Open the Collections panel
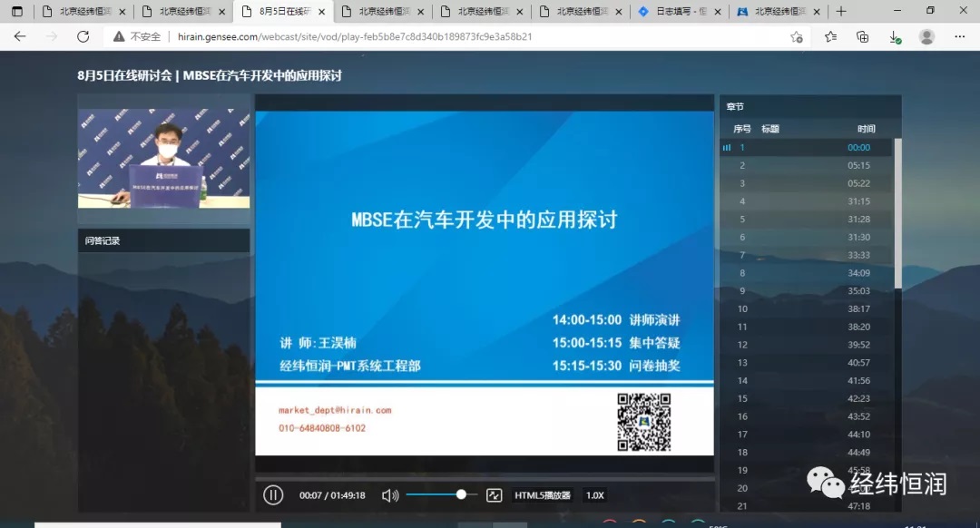Screen dimensions: 980x528 863,37
